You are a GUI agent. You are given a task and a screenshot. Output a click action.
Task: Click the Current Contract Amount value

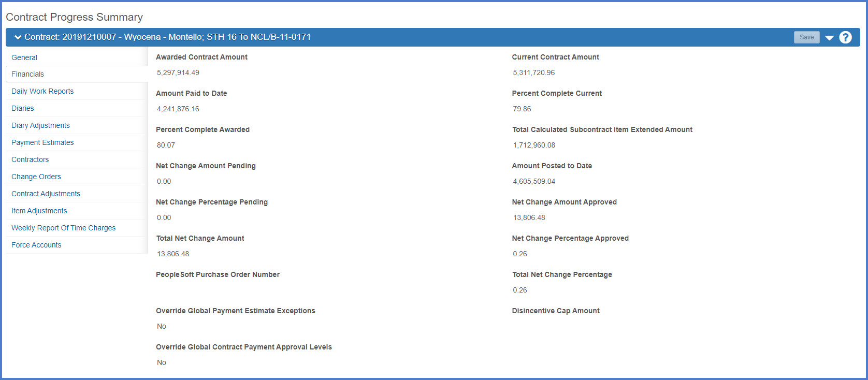tap(533, 72)
